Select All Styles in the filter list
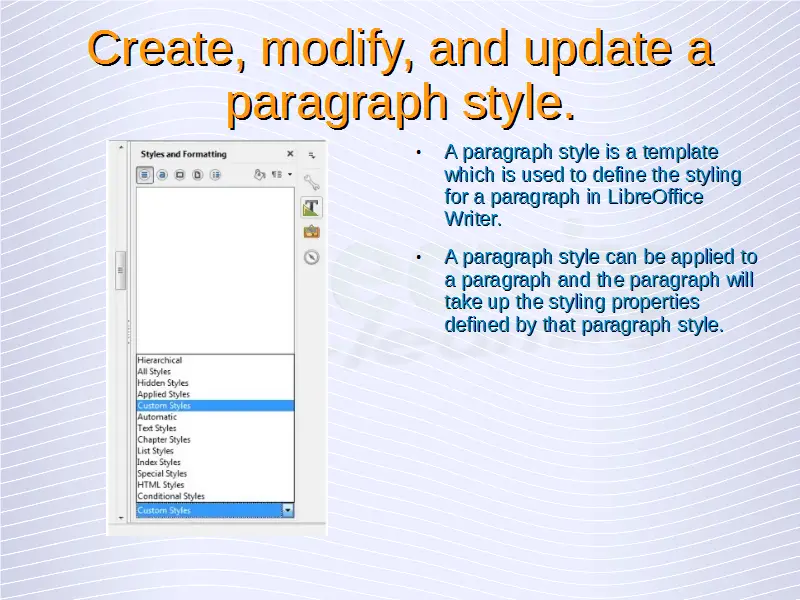Viewport: 800px width, 600px height. click(154, 371)
